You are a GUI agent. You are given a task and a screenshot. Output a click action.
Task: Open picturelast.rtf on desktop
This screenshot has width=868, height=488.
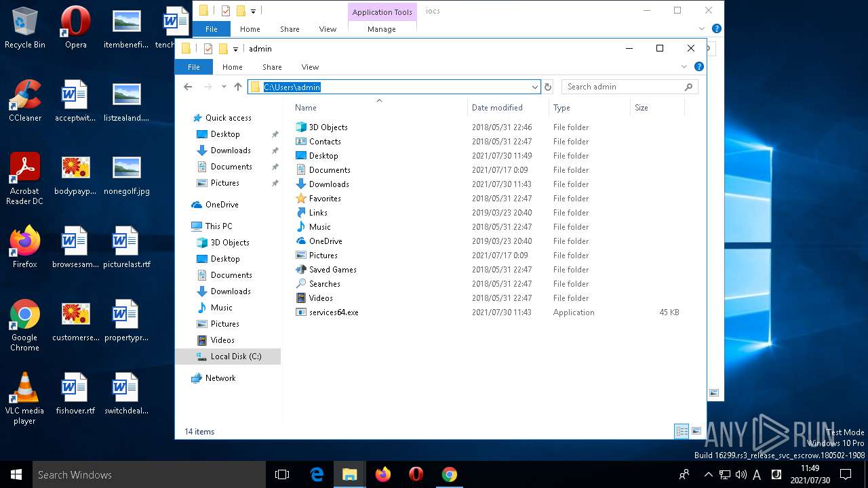point(127,247)
